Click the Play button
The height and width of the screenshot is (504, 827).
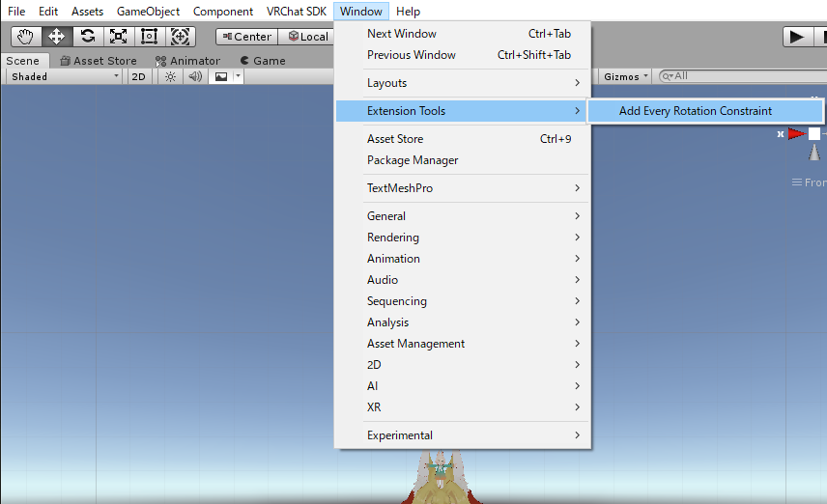tap(797, 37)
